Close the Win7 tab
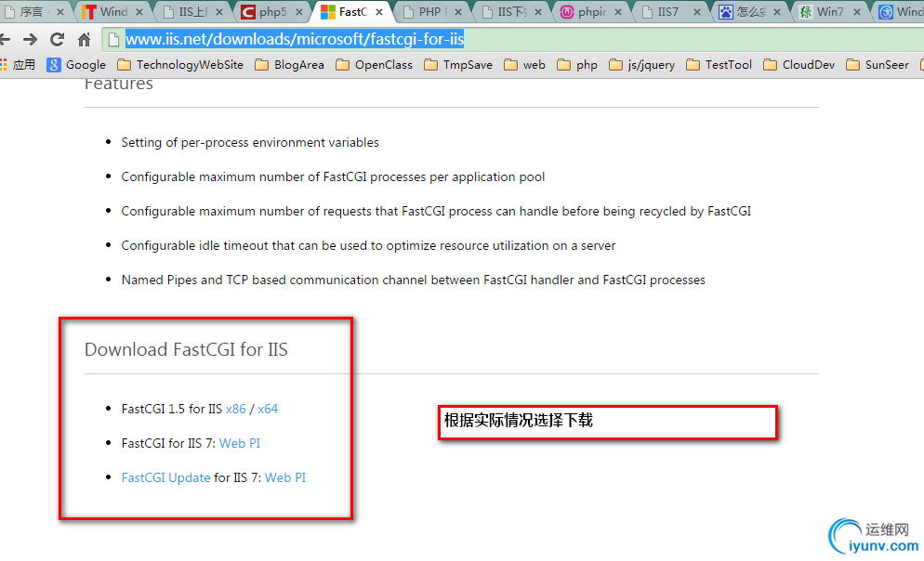 point(857,12)
